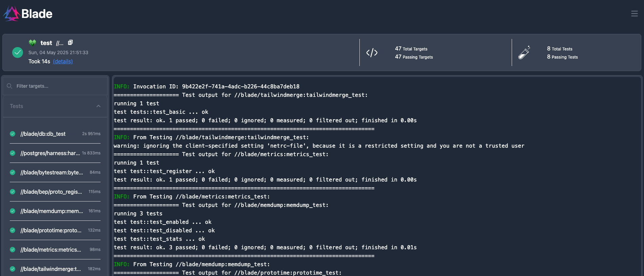644x276 pixels.
Task: Focus the Filter targets search field
Action: click(x=55, y=86)
